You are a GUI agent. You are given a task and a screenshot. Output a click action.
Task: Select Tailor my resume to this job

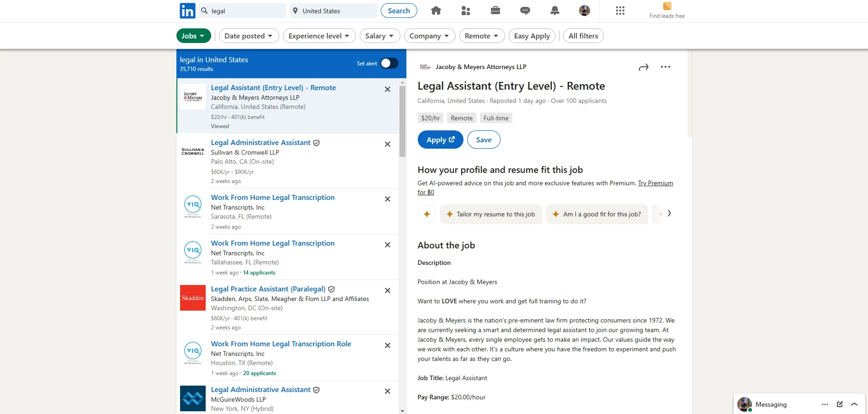pyautogui.click(x=491, y=214)
